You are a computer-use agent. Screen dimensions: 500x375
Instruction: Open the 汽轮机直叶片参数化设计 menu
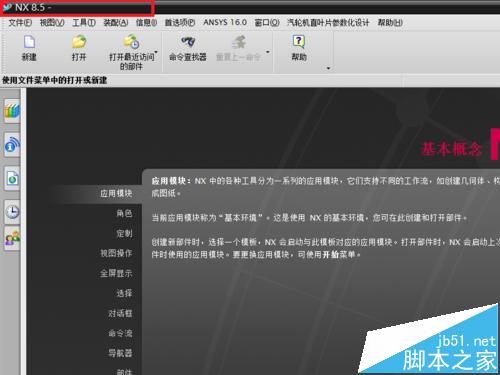tap(328, 23)
